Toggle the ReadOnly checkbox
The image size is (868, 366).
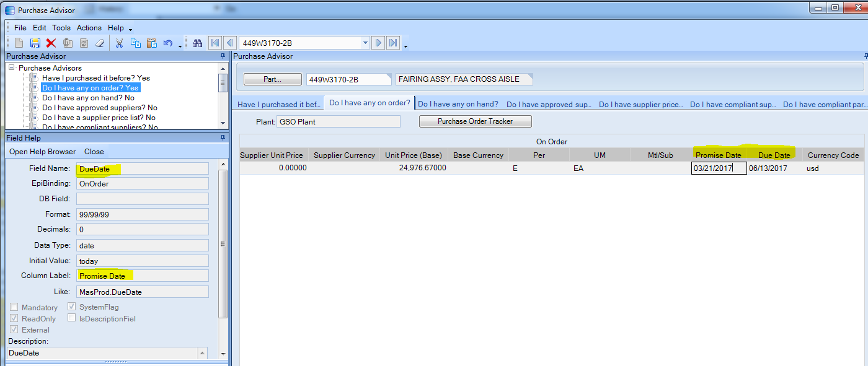pyautogui.click(x=14, y=318)
